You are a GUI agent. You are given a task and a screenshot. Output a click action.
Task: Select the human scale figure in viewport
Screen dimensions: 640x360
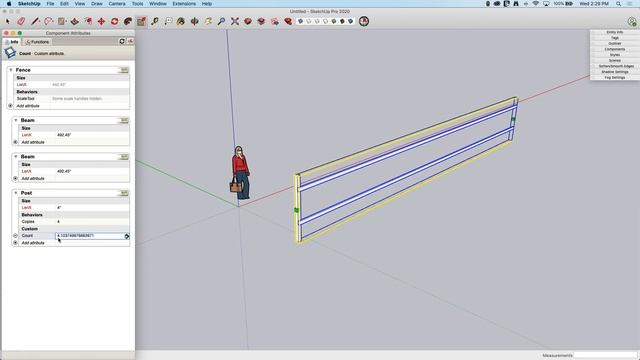pos(240,172)
